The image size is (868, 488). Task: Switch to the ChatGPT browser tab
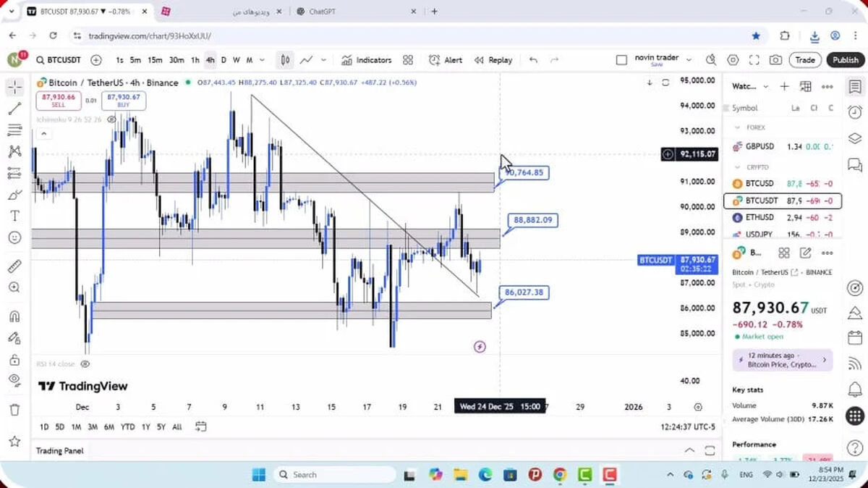pyautogui.click(x=322, y=12)
